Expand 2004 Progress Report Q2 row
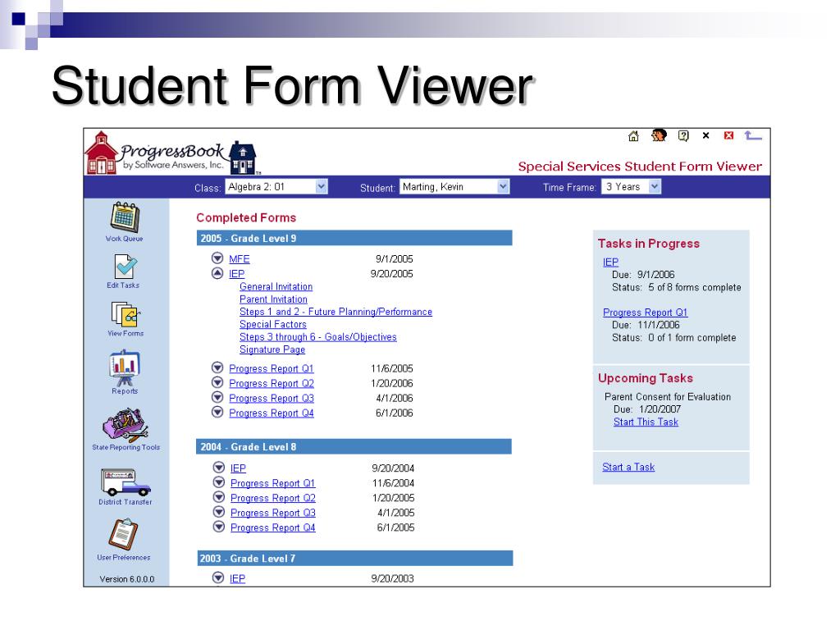 [x=218, y=497]
